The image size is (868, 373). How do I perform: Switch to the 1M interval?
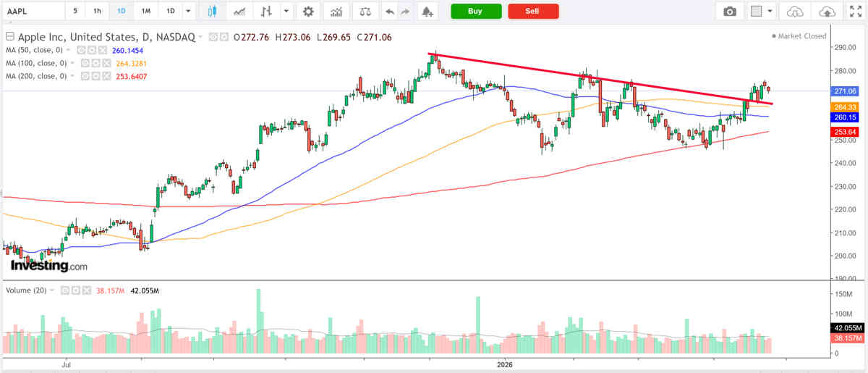[146, 12]
